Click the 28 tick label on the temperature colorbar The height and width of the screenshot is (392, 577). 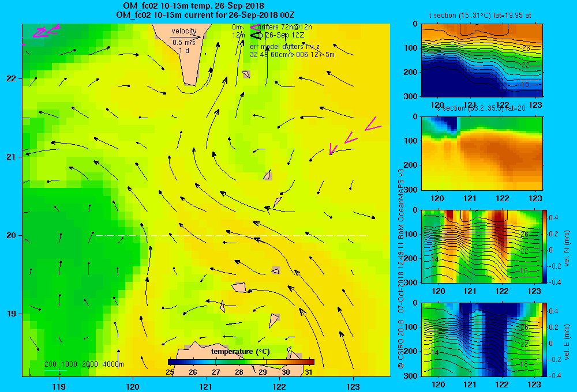click(x=239, y=372)
